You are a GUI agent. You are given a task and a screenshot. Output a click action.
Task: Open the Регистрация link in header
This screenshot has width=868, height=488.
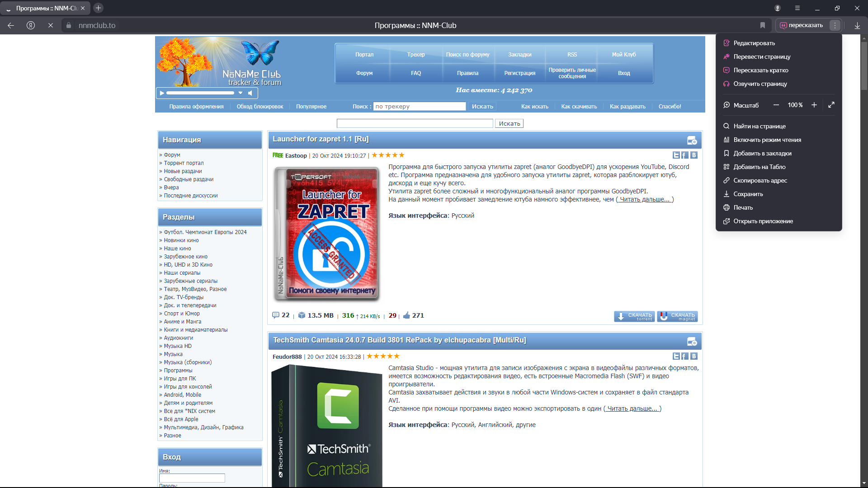pyautogui.click(x=520, y=73)
